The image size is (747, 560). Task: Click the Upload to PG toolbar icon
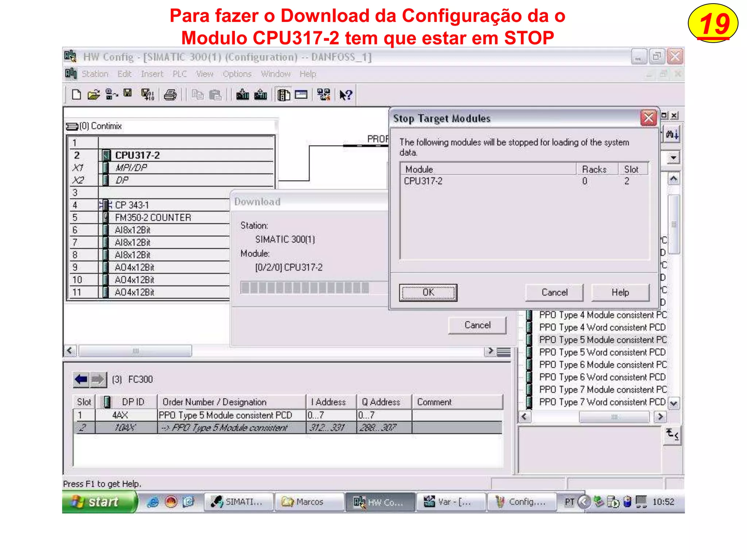pyautogui.click(x=260, y=95)
